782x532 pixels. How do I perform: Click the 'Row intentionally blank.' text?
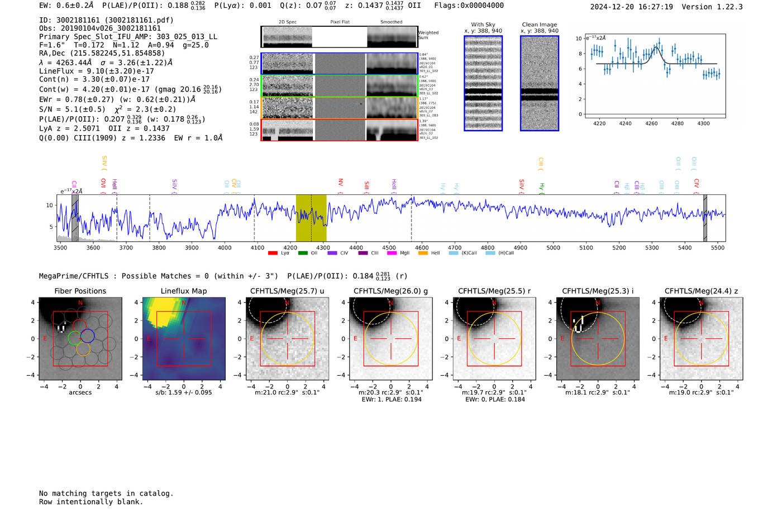[91, 502]
